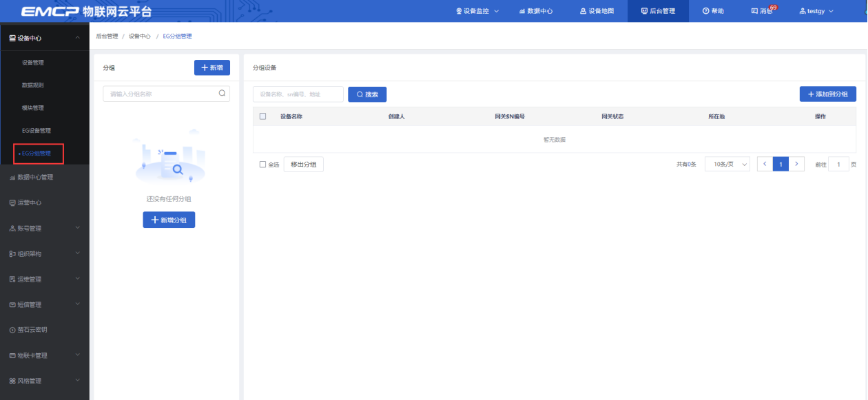
Task: Click the 设备名称 column header
Action: tap(291, 116)
